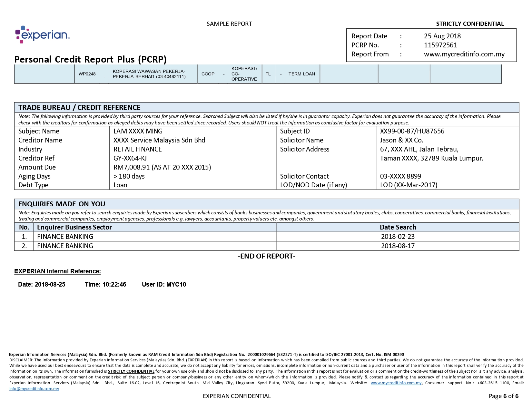The image size is (532, 411).
Task: Select the COOP code cell
Action: [208, 74]
